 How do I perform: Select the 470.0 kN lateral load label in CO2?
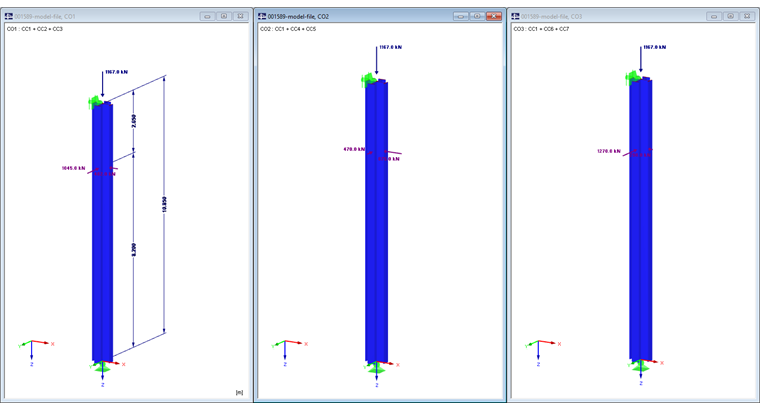(354, 149)
